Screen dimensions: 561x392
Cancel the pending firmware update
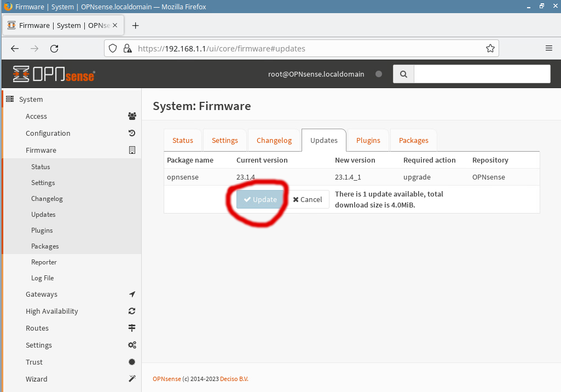(308, 199)
